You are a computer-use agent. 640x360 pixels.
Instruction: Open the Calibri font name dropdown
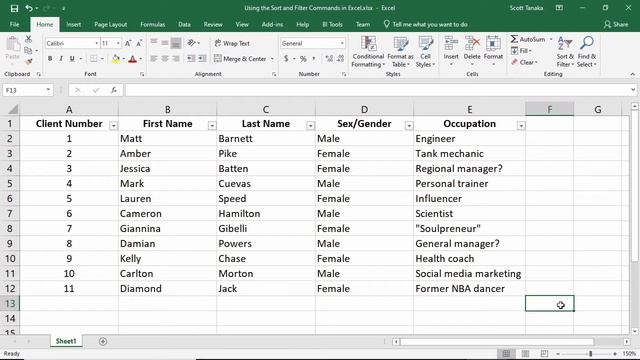click(97, 43)
